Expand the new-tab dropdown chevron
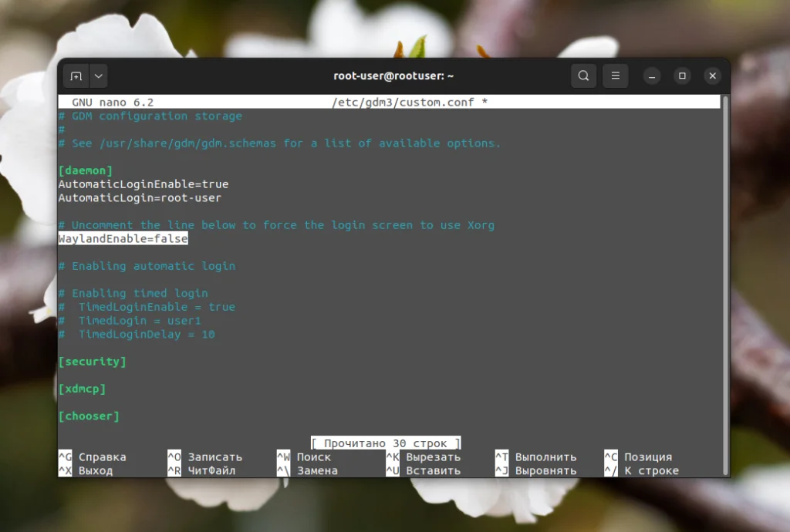The image size is (790, 532). [x=99, y=76]
